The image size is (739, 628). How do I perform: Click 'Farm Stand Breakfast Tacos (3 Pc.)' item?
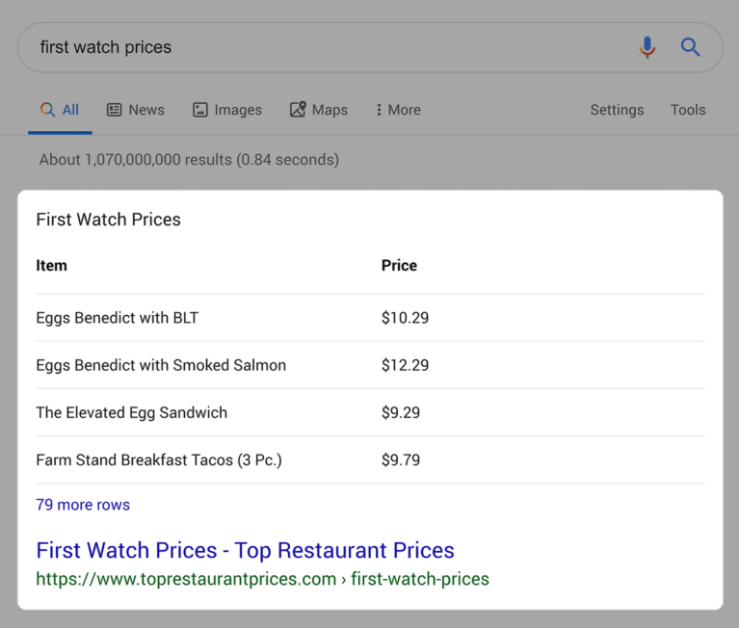pos(159,460)
